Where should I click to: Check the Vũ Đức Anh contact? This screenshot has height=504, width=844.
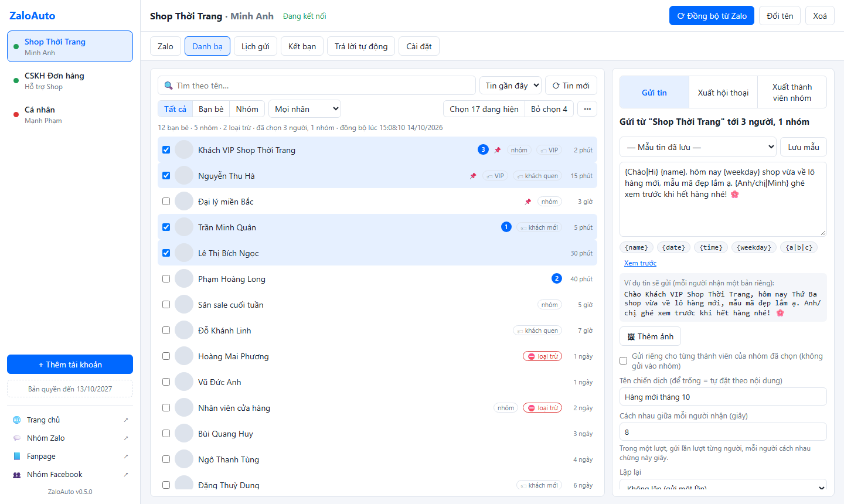tap(166, 382)
